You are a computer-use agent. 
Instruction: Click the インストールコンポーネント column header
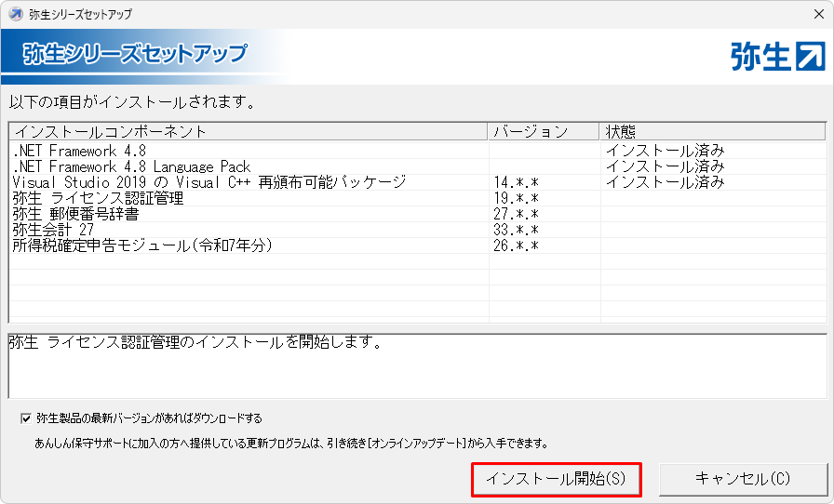249,131
